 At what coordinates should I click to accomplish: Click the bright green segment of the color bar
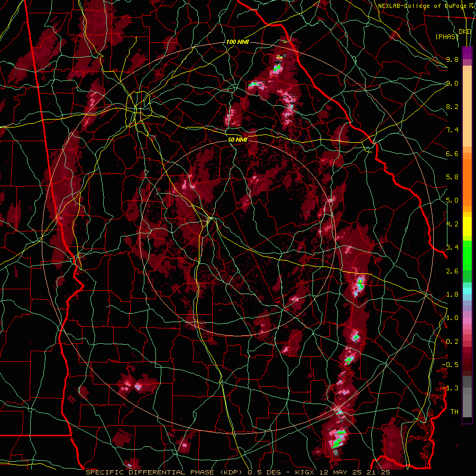click(467, 257)
